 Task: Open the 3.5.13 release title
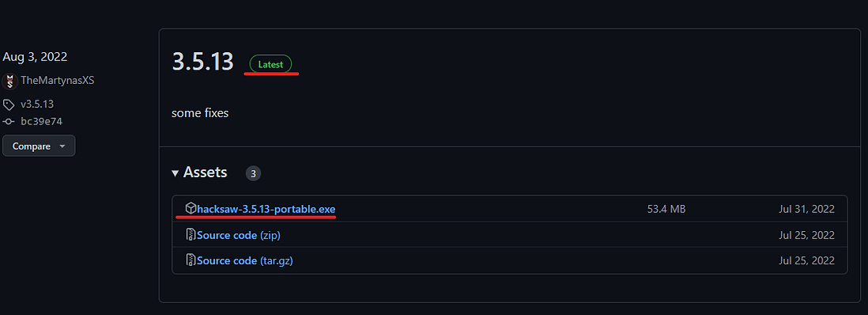point(202,62)
